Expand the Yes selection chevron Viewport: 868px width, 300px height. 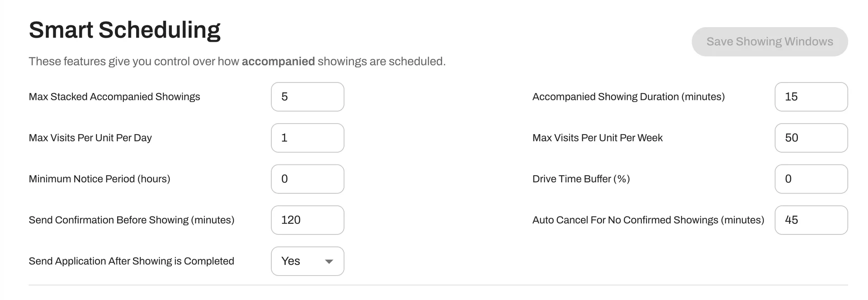point(330,261)
